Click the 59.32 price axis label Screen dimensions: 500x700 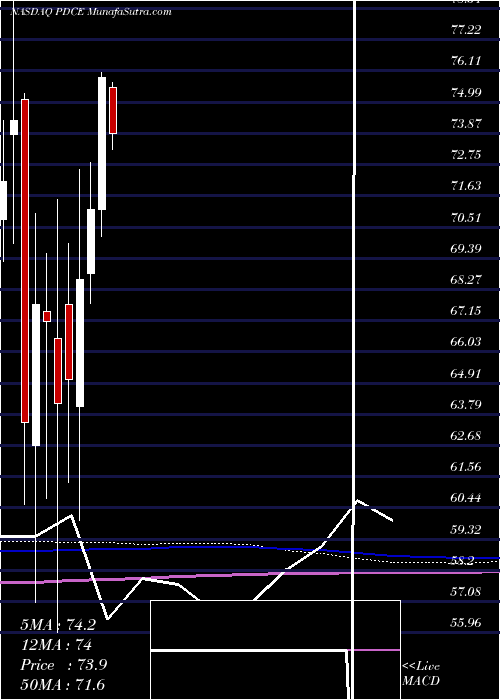[x=466, y=530]
